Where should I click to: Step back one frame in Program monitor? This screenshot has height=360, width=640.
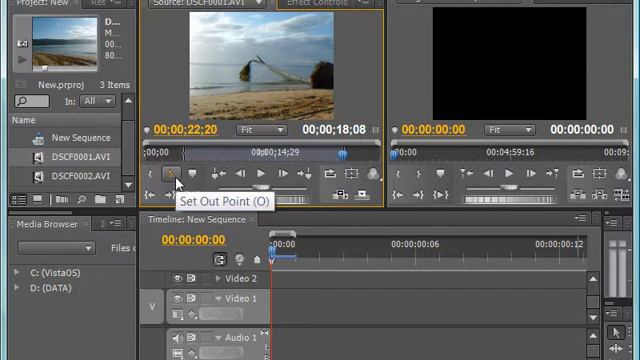[488, 174]
